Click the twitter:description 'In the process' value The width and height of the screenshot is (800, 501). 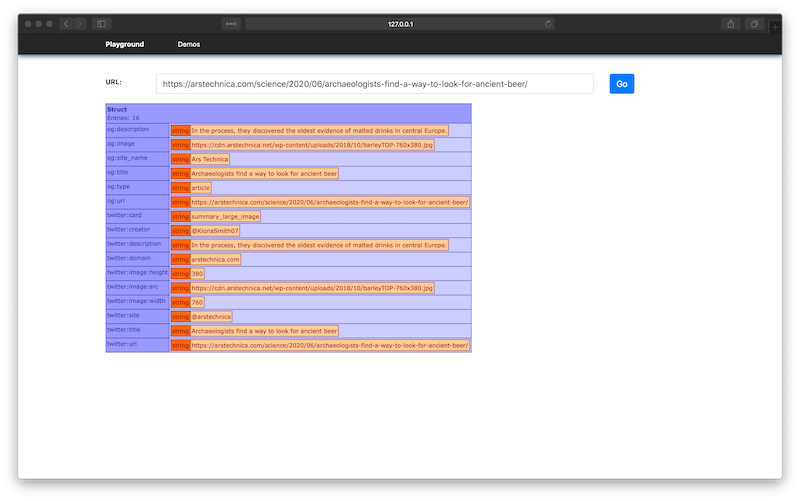[x=319, y=245]
